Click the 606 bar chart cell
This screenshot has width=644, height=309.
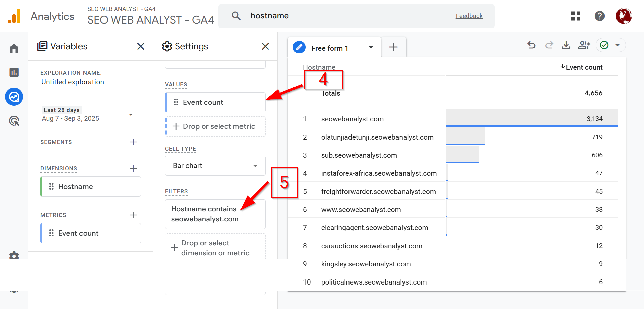(x=532, y=154)
